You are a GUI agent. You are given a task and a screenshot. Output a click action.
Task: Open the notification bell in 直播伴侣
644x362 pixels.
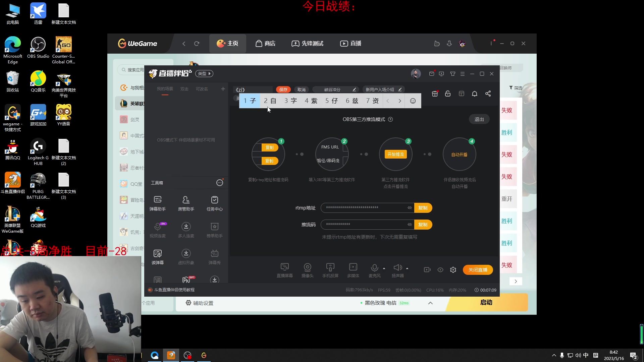(475, 94)
